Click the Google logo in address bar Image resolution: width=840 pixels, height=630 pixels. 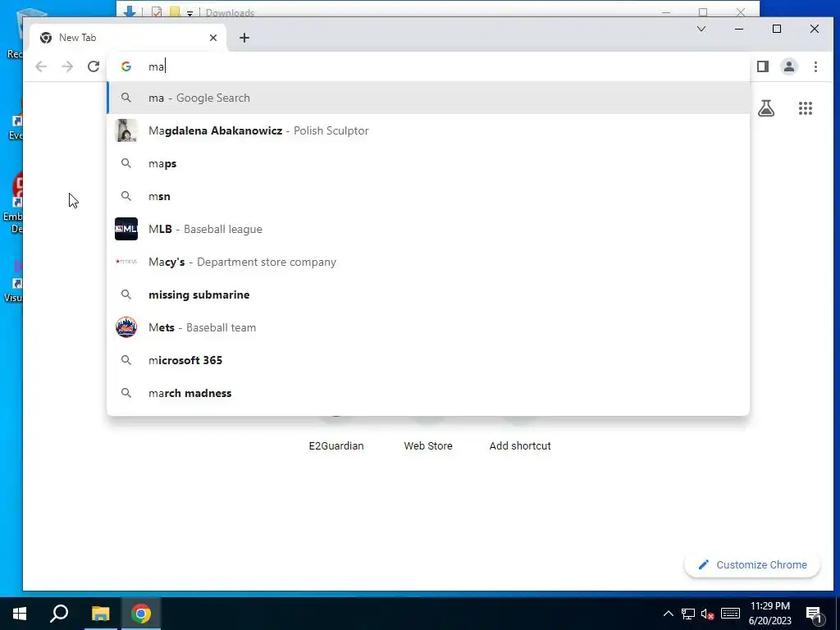(126, 66)
